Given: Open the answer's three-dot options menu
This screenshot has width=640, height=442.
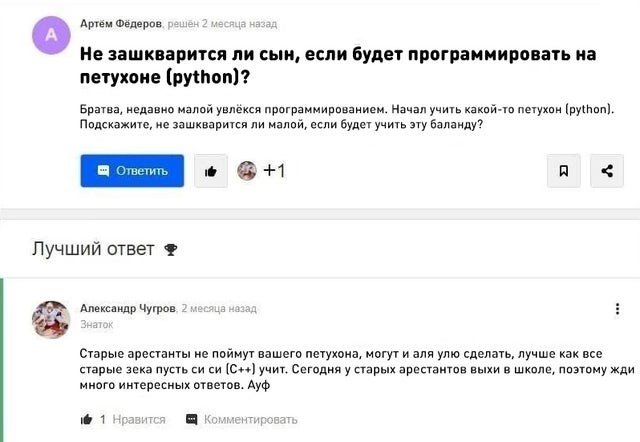Looking at the screenshot, I should [x=617, y=310].
